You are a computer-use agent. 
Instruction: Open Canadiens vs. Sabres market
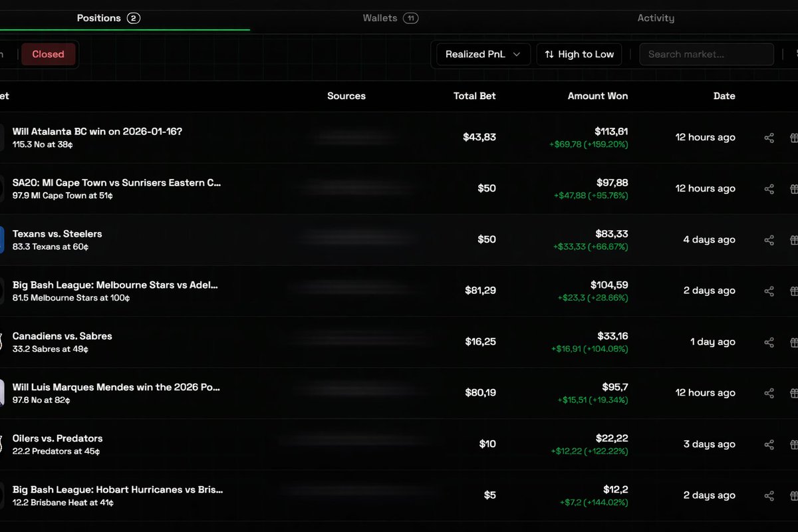(x=63, y=336)
